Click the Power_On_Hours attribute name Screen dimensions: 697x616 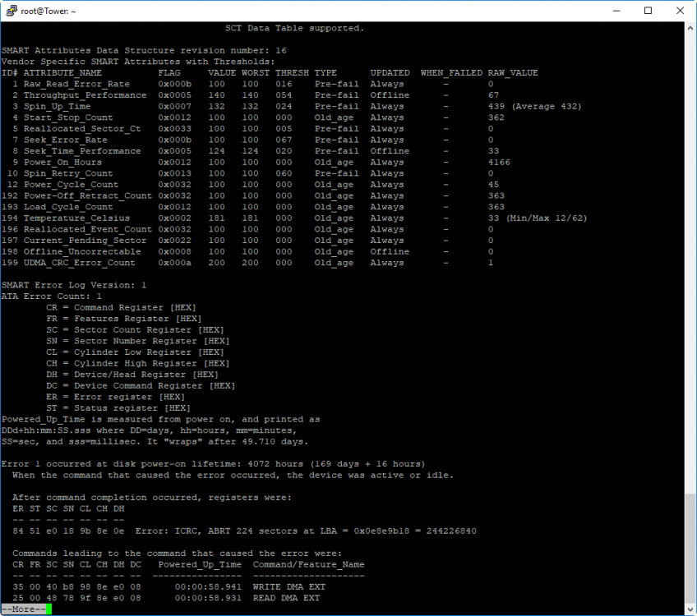62,162
